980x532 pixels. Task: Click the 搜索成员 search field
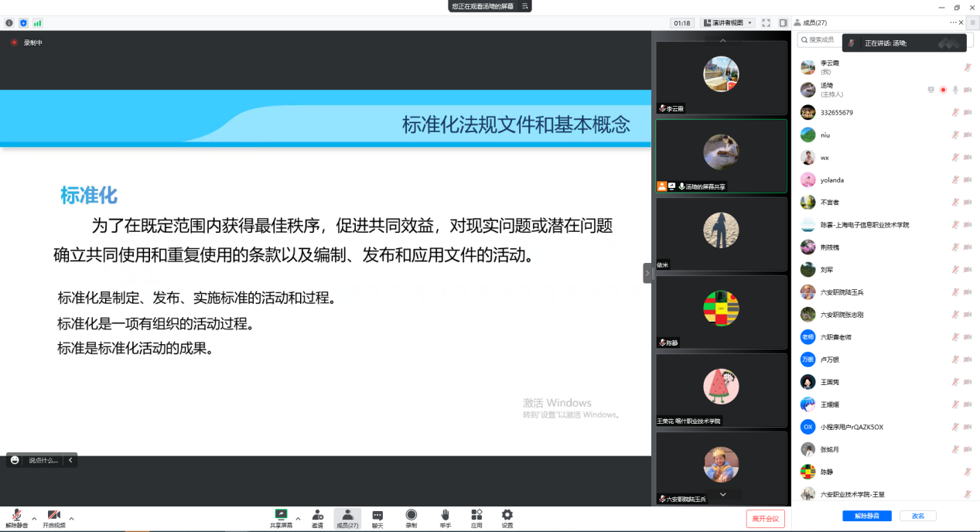(820, 39)
